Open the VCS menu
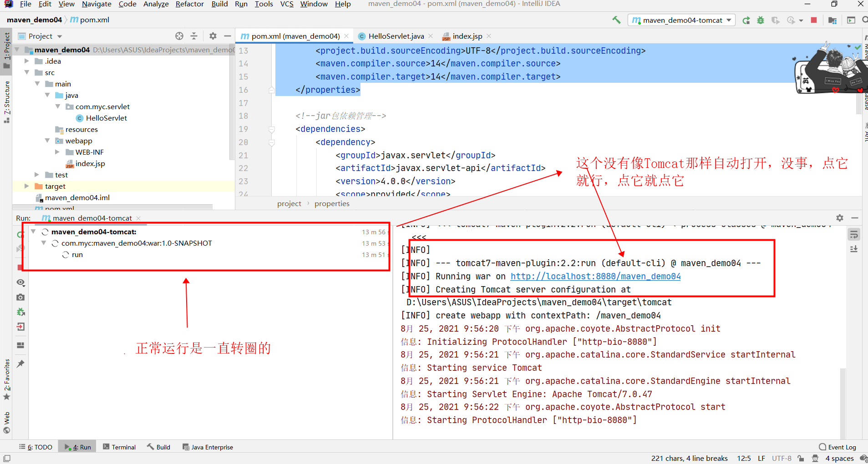This screenshot has height=464, width=868. pos(287,4)
